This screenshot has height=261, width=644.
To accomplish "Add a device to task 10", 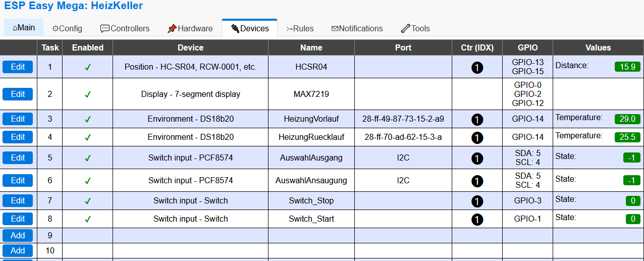I will [x=18, y=251].
